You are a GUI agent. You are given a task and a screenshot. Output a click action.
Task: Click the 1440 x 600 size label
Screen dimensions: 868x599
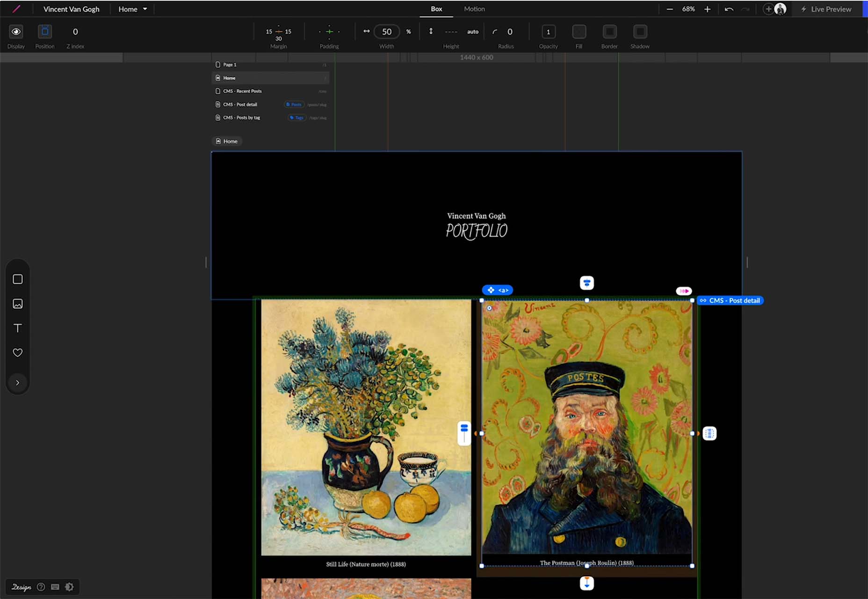coord(477,58)
